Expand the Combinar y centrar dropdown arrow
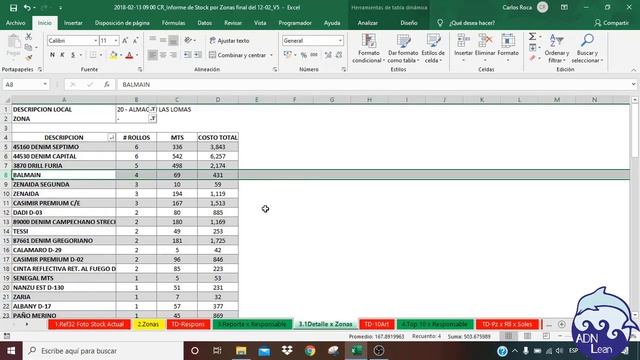 point(271,55)
